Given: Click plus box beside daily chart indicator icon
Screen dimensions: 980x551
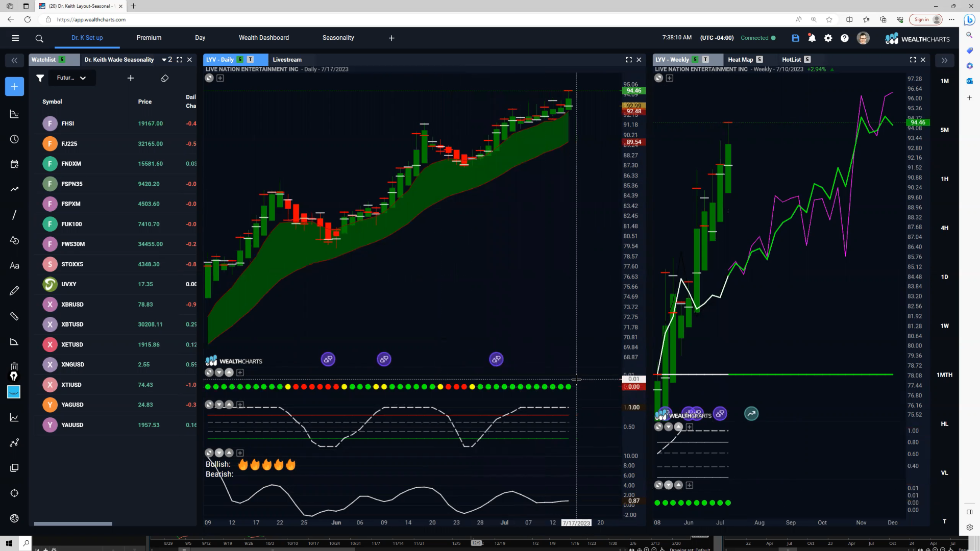Looking at the screenshot, I should 220,78.
